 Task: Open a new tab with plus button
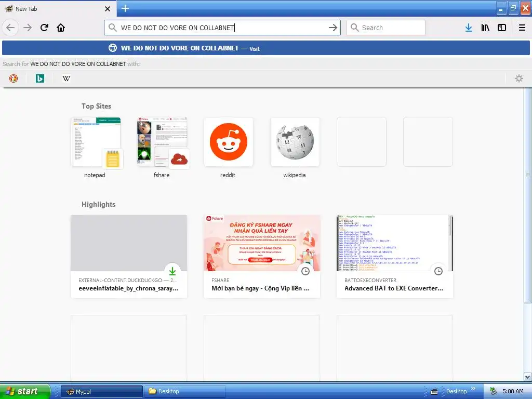[x=125, y=8]
